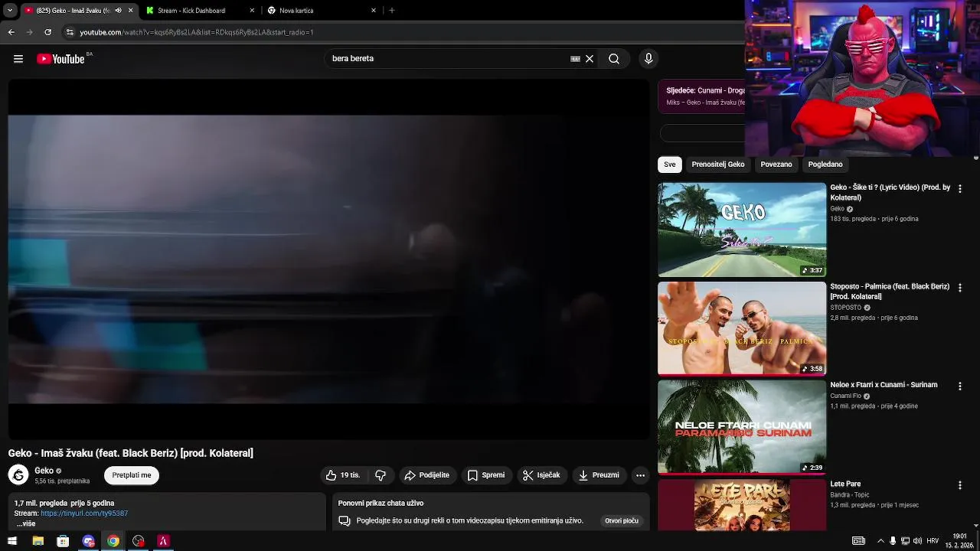Dislike the video with thumbs-down
Image resolution: width=980 pixels, height=551 pixels.
pos(381,475)
